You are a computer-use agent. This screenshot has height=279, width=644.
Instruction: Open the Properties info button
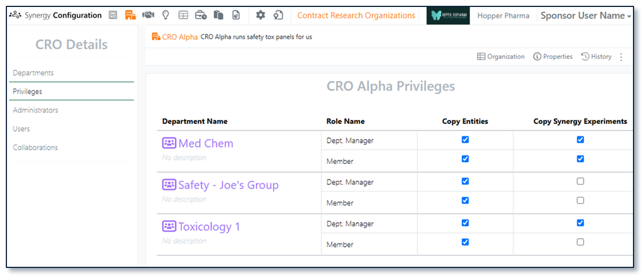pos(553,57)
